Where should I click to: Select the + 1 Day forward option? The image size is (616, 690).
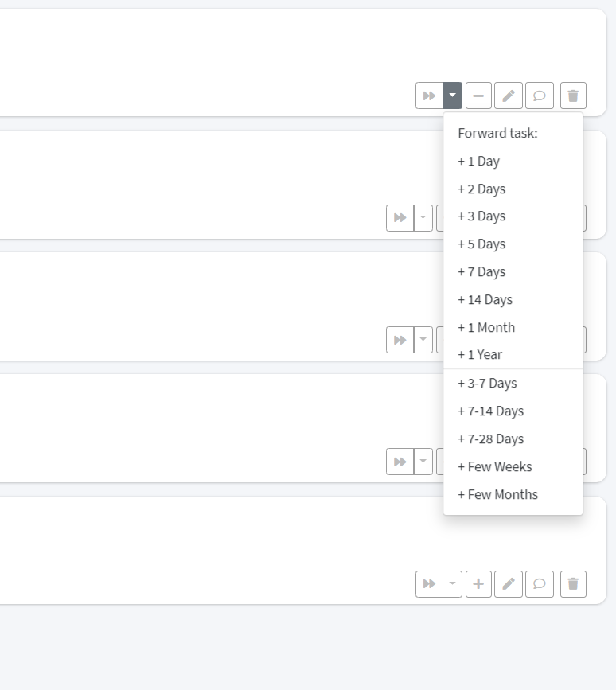(478, 161)
